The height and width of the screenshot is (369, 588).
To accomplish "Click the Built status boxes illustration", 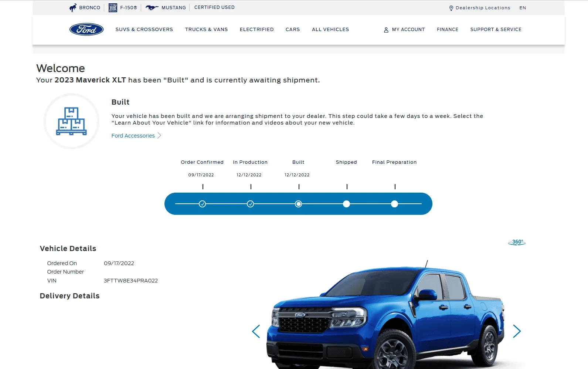I will (71, 121).
